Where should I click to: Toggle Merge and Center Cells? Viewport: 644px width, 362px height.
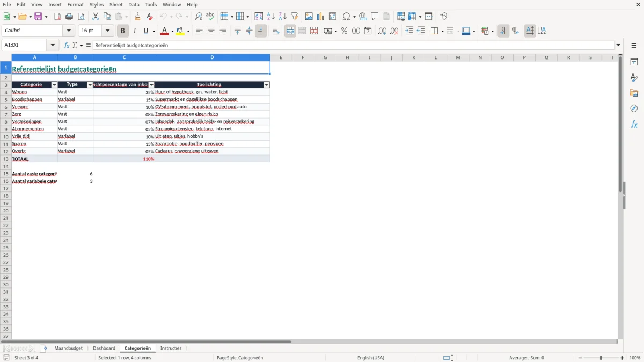pos(290,31)
